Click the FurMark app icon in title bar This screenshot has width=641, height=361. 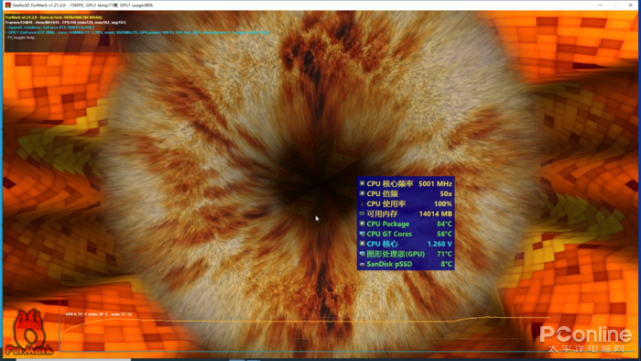7,5
